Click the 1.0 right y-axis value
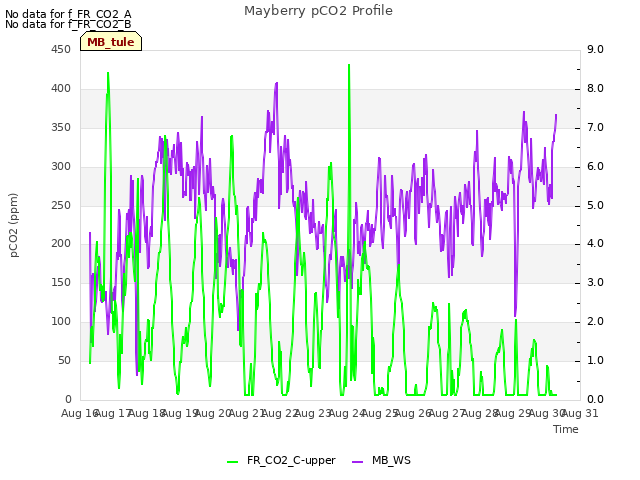Screen dimensions: 640x480 (595, 360)
